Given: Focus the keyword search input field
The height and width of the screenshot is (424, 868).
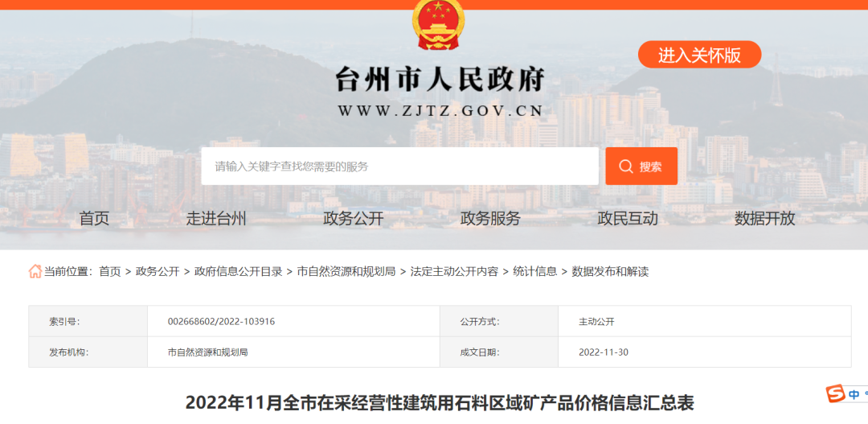Looking at the screenshot, I should pos(399,167).
